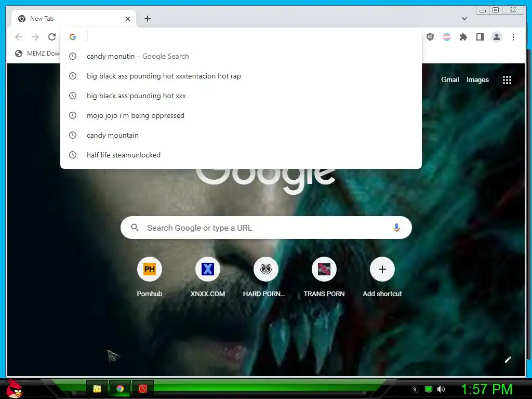Reload the page with the refresh icon
This screenshot has height=399, width=532.
tap(52, 37)
